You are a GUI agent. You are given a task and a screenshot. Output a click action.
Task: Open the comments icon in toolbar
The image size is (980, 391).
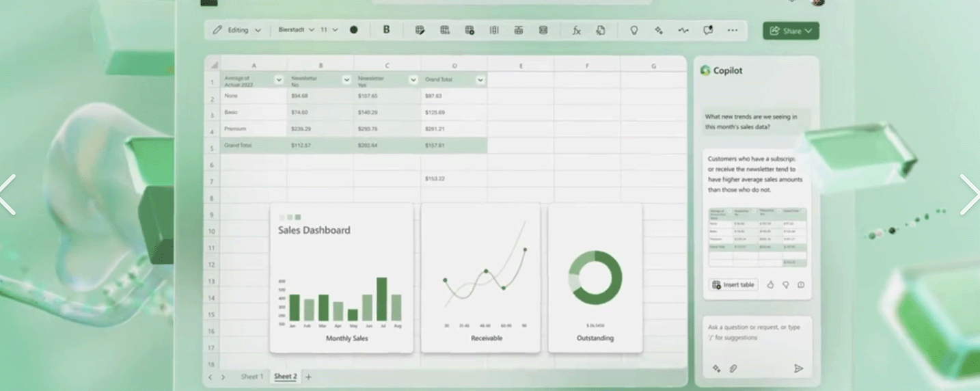pos(708,30)
